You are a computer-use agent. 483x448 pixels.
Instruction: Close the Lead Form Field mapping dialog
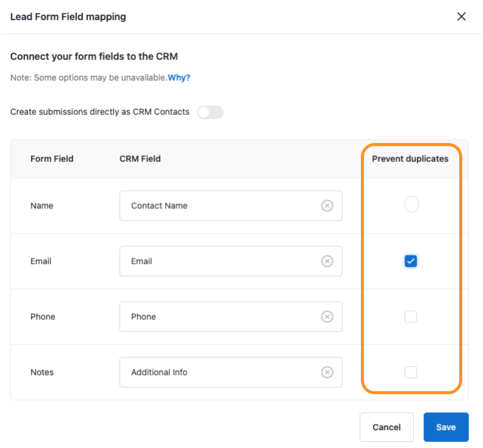click(462, 17)
